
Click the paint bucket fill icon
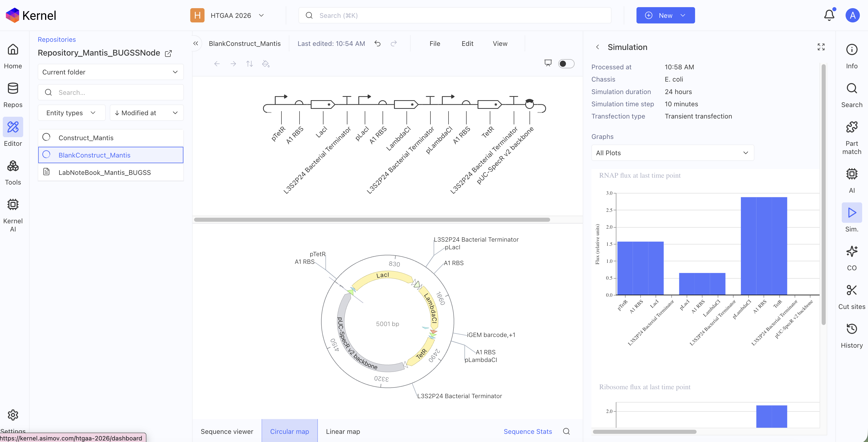[266, 64]
